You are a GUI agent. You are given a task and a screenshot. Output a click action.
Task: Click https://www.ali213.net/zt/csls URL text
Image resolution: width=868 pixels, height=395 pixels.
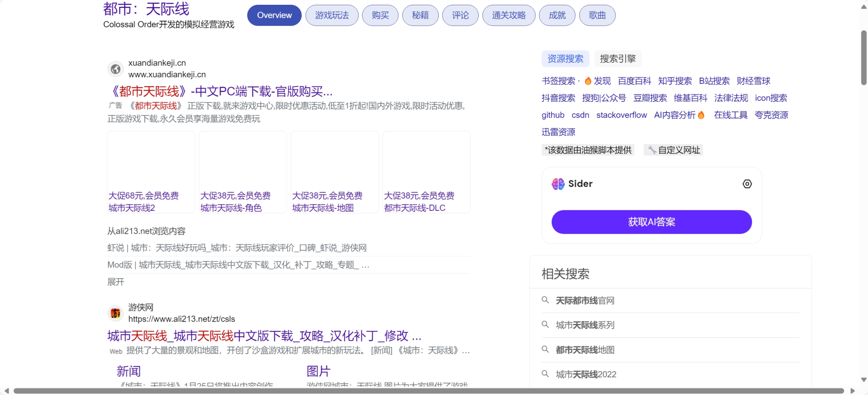(x=182, y=319)
